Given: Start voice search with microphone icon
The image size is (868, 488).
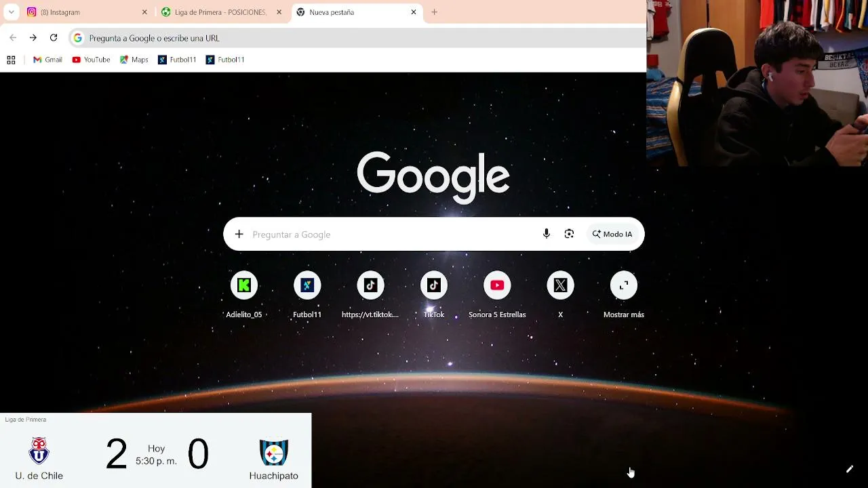Looking at the screenshot, I should [x=547, y=235].
